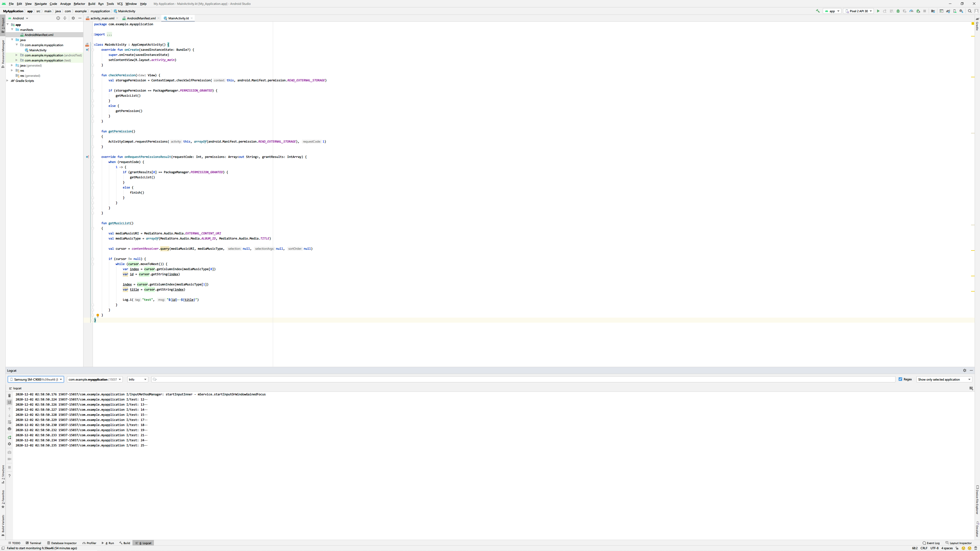The width and height of the screenshot is (980, 551).
Task: Open the Event Log button
Action: [931, 543]
